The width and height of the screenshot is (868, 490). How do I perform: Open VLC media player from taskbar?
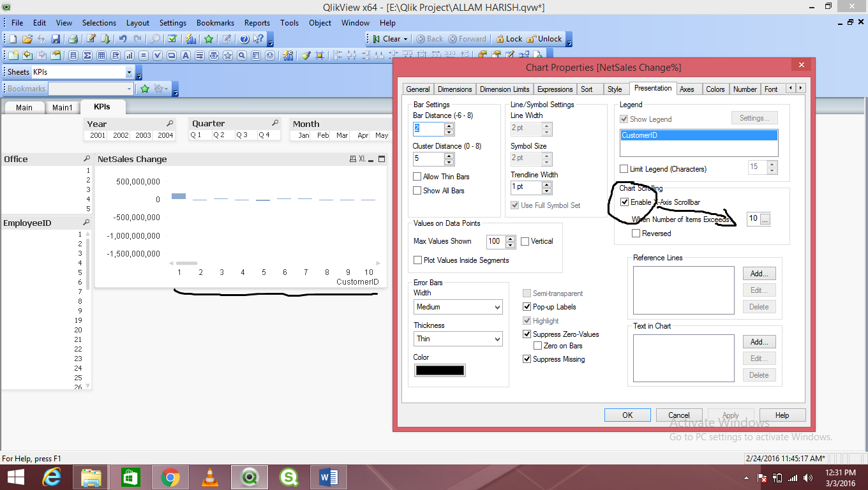(209, 477)
